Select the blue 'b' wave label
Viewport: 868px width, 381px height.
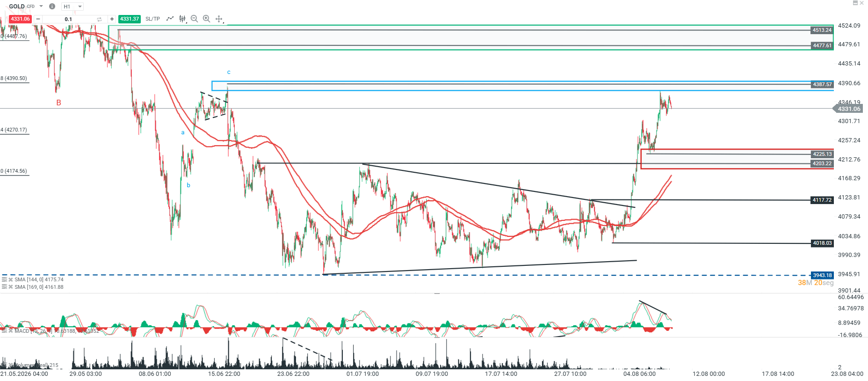pyautogui.click(x=188, y=185)
